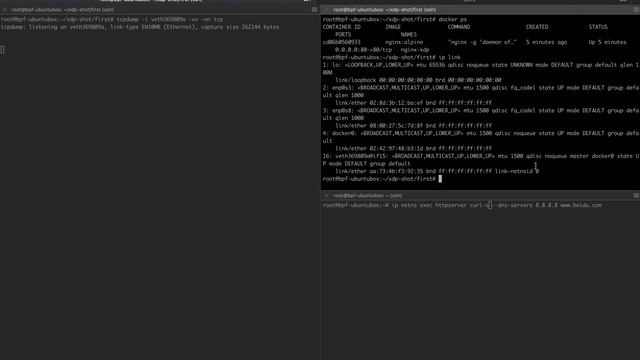The height and width of the screenshot is (360, 640).
Task: Close the bottom-right curl pane
Action: pos(326,196)
